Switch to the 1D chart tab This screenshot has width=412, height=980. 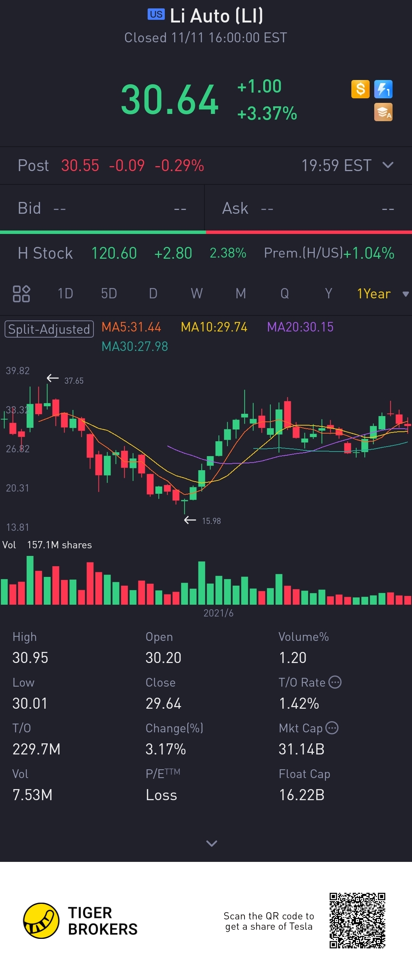point(65,294)
